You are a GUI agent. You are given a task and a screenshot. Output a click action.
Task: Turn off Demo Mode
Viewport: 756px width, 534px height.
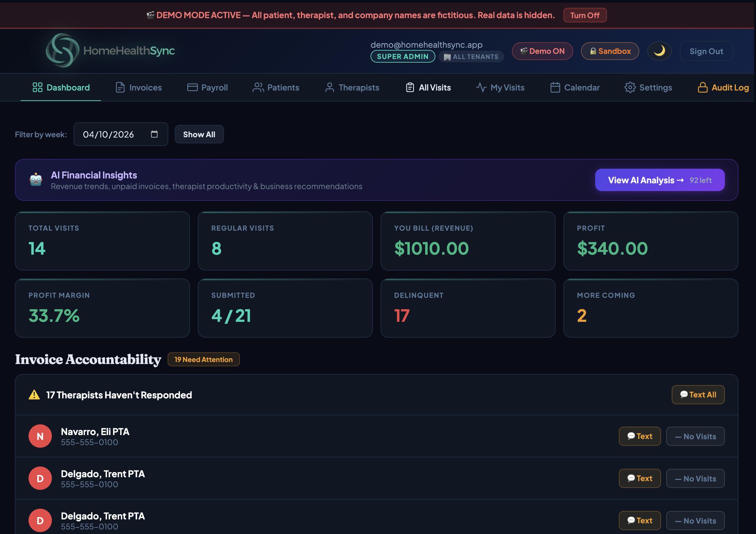click(x=585, y=15)
